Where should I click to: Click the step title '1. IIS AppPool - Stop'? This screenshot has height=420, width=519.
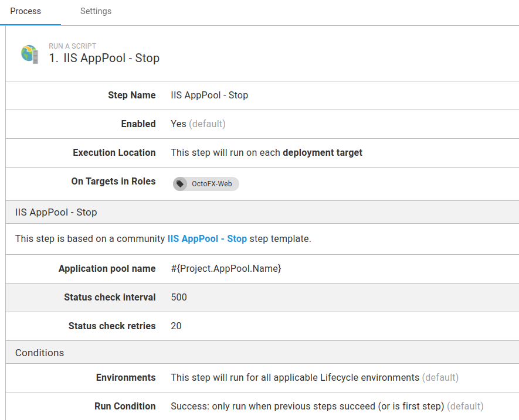coord(104,59)
